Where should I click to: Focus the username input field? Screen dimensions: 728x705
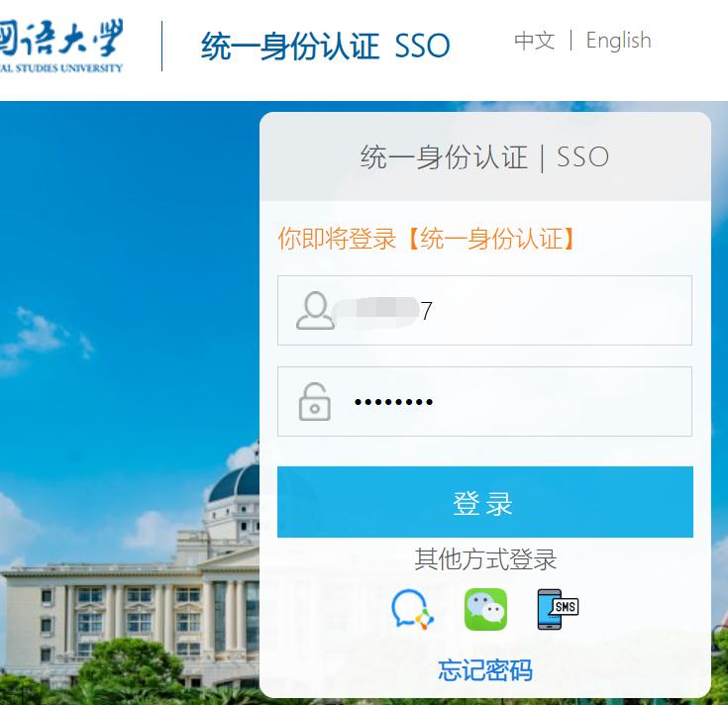(484, 311)
